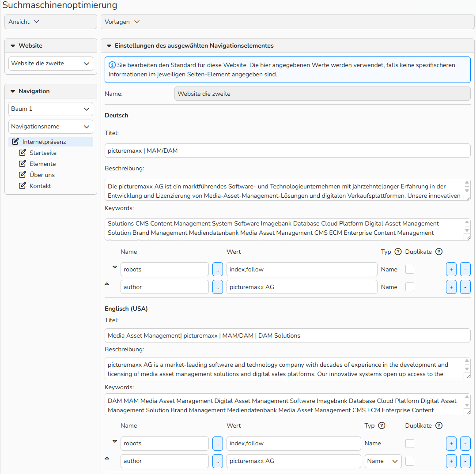Add row after Englisch author with plus
476x474 pixels.
[x=451, y=461]
